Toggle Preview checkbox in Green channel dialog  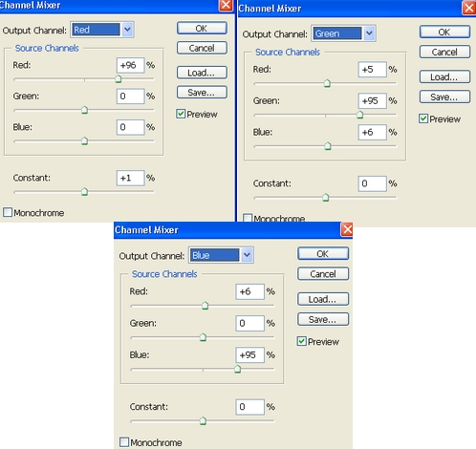coord(423,118)
